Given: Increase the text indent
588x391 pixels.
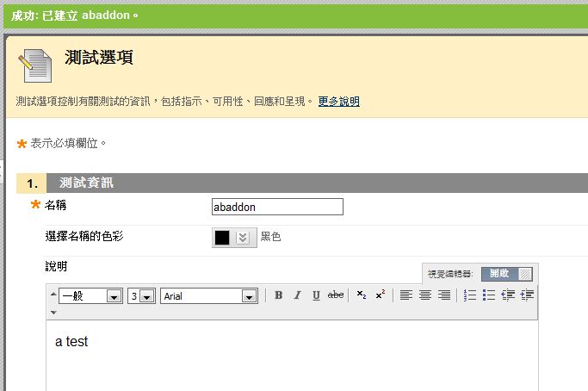Looking at the screenshot, I should click(527, 295).
